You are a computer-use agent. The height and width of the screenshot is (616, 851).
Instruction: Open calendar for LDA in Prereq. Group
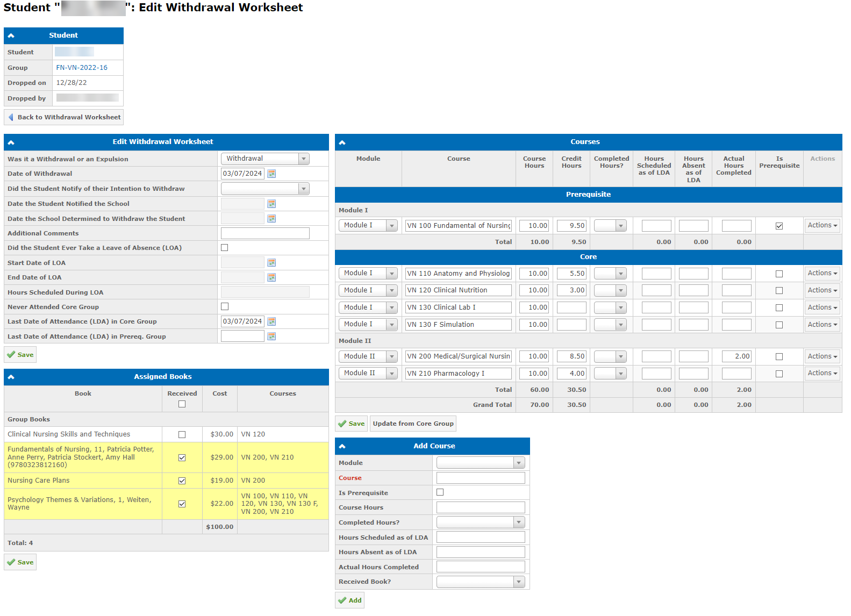coord(271,336)
